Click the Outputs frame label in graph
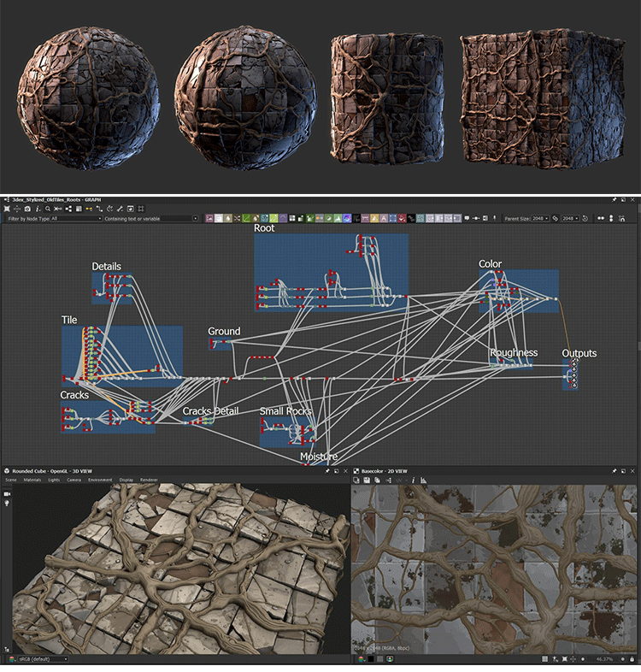Image resolution: width=641 pixels, height=672 pixels. pyautogui.click(x=579, y=353)
